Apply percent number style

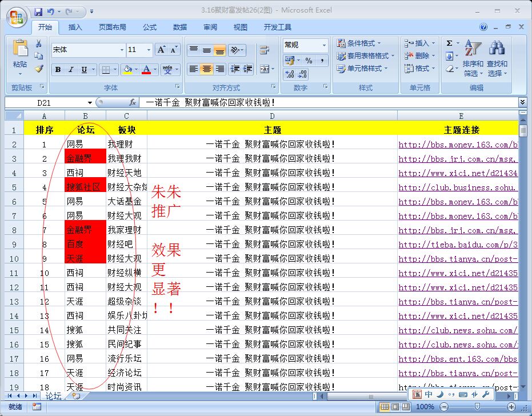click(x=309, y=61)
